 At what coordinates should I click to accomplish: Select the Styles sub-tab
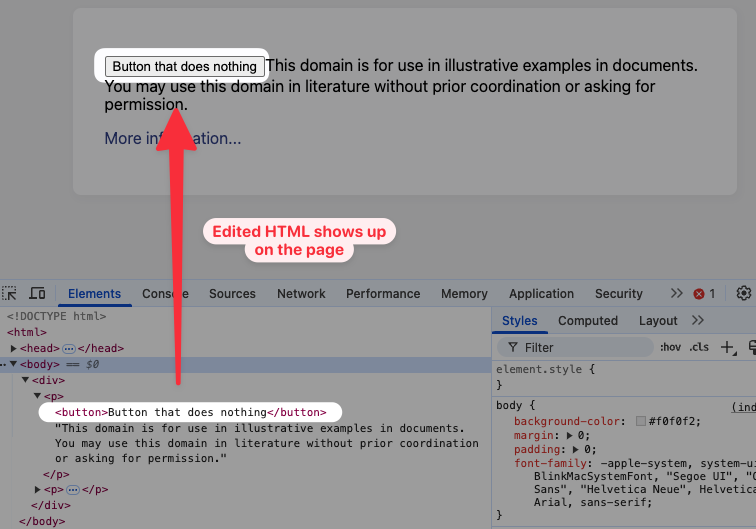pyautogui.click(x=520, y=321)
